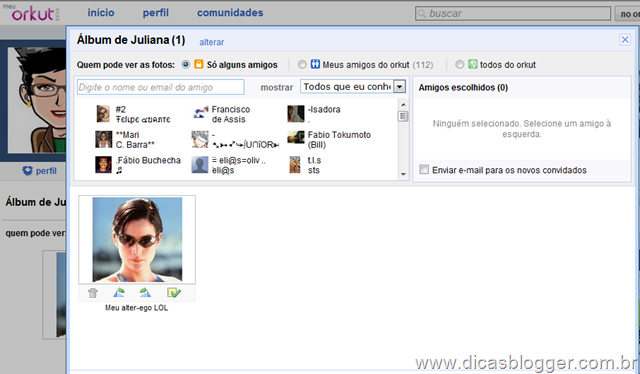Enable Enviar e-mail para os novos convidados
The width and height of the screenshot is (640, 374).
coord(424,169)
